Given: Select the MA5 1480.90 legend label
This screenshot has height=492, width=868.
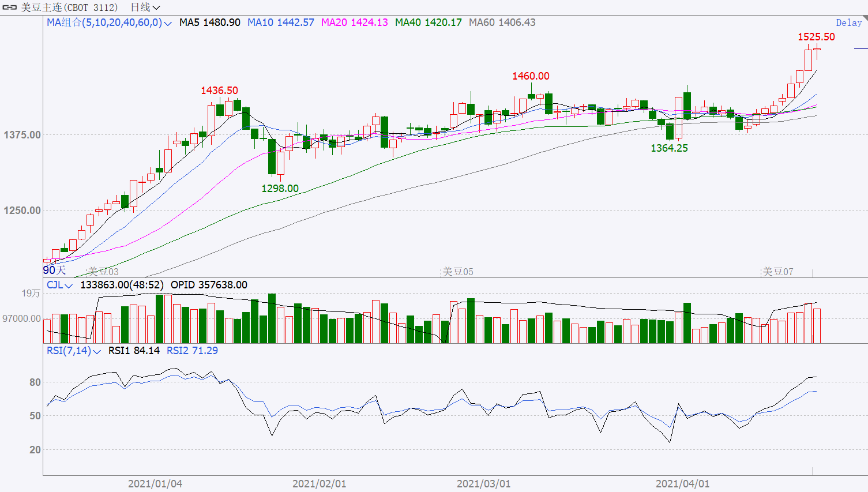Looking at the screenshot, I should click(209, 22).
